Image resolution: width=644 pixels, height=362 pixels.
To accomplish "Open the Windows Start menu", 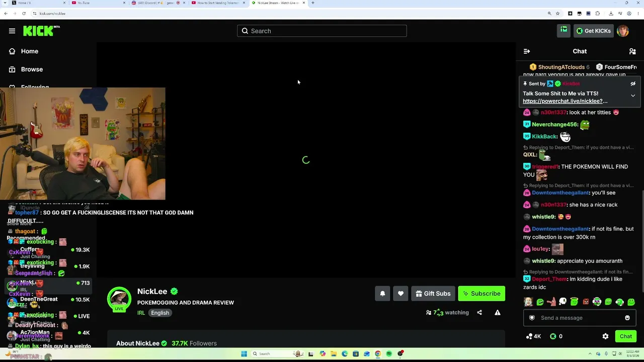I will tap(244, 354).
